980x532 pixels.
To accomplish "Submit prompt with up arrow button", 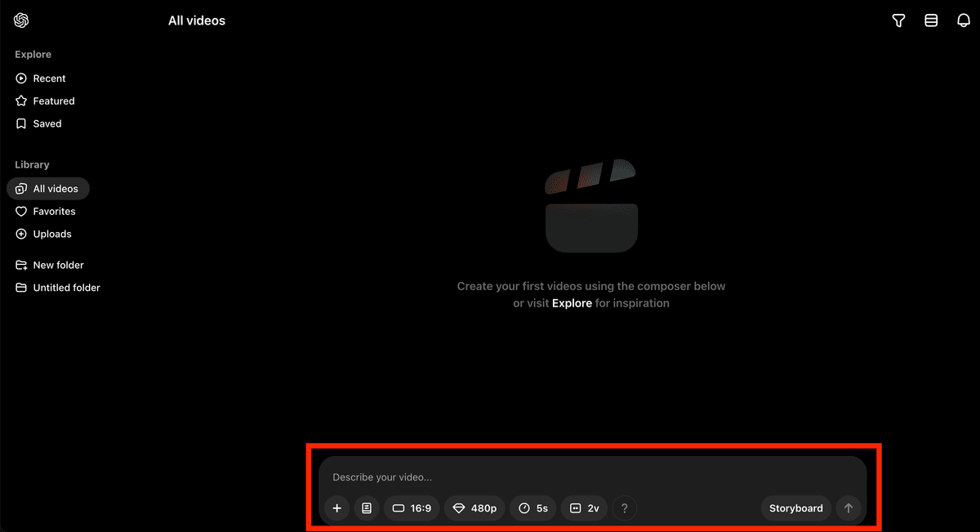I will point(849,508).
